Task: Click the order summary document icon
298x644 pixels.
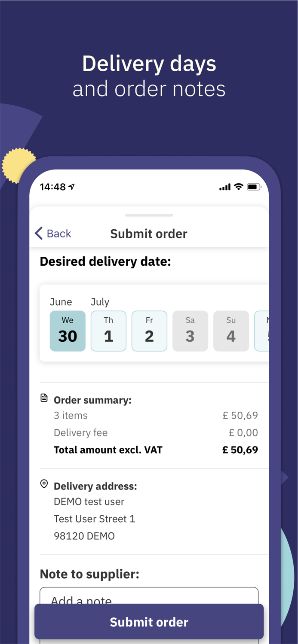Action: point(44,398)
